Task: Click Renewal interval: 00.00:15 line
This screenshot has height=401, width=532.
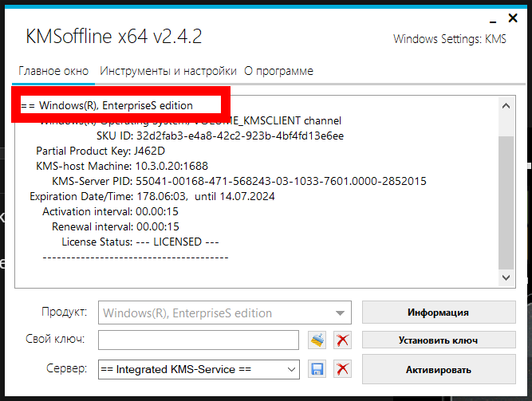Action: point(116,226)
